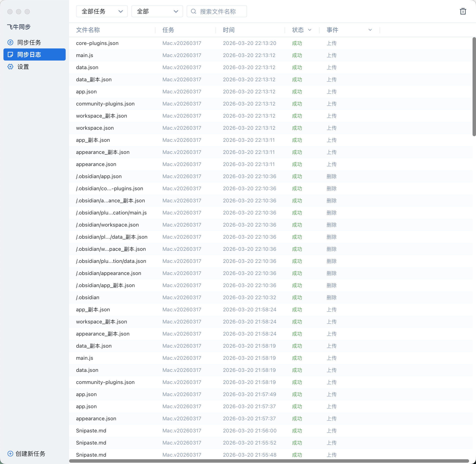The image size is (476, 464).
Task: Expand the 事件 column filter chevron
Action: [x=370, y=30]
